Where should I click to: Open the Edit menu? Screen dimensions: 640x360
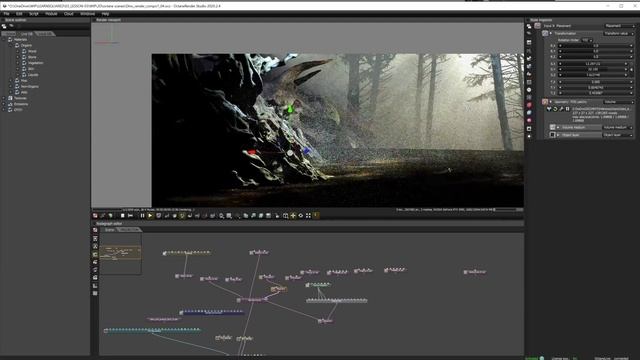coord(19,13)
